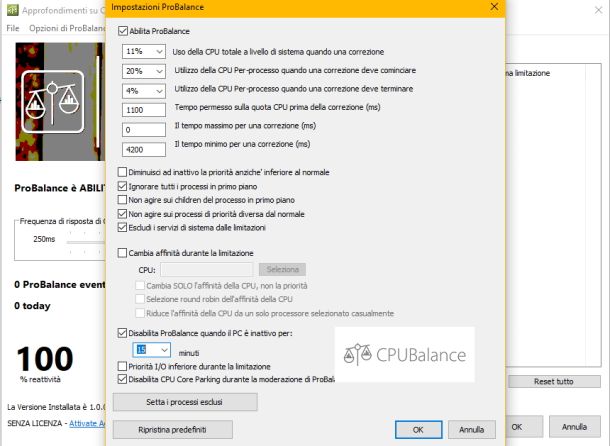The image size is (610, 446).
Task: Click OK button in the background window
Action: (x=524, y=427)
